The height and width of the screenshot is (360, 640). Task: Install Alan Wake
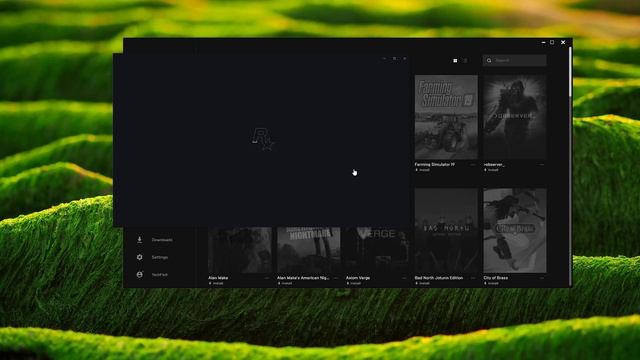pos(216,283)
